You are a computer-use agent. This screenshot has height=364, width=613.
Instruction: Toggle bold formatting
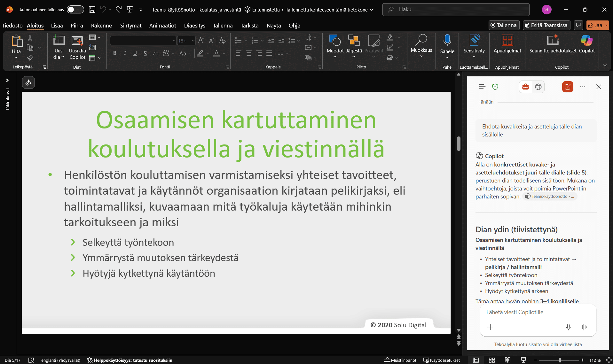coord(115,53)
